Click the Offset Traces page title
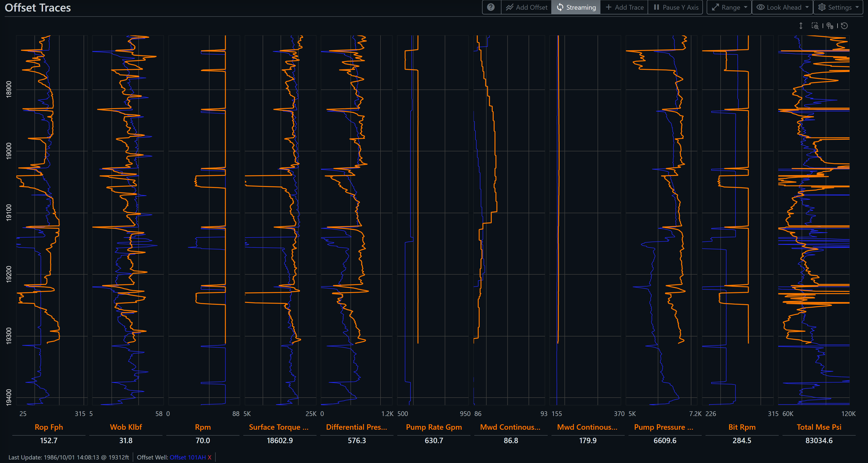Image resolution: width=868 pixels, height=463 pixels. pos(38,7)
